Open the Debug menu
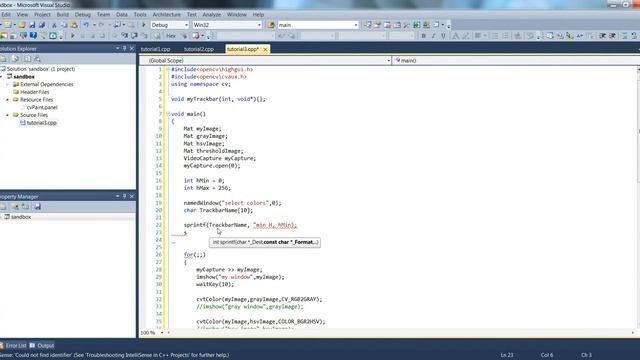 82,15
